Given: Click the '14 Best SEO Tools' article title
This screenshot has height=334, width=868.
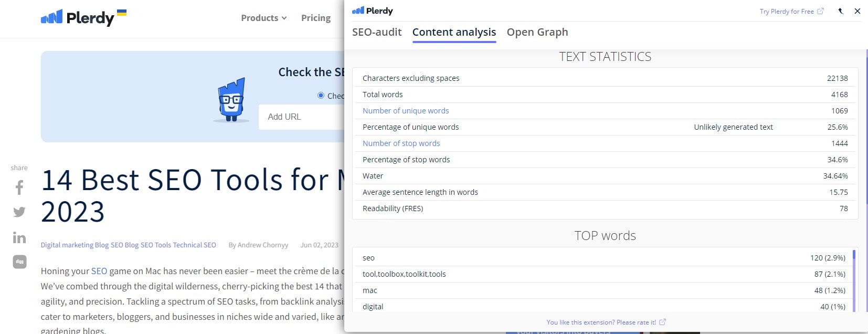Looking at the screenshot, I should (x=193, y=195).
